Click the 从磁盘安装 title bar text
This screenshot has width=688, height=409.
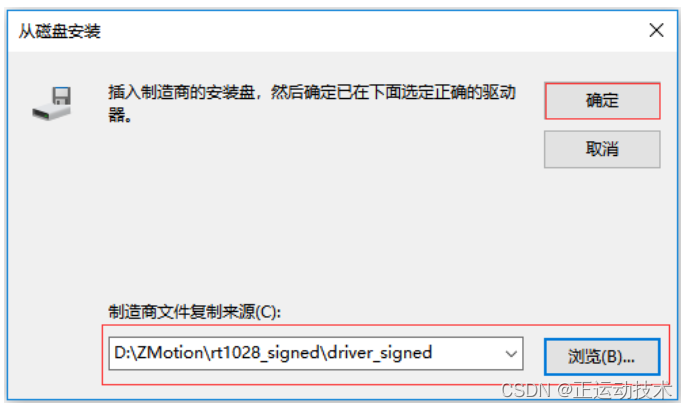point(60,31)
